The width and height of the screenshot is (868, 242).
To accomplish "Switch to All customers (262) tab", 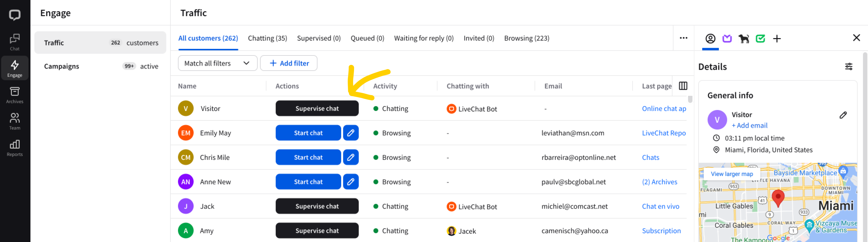I will (x=208, y=38).
